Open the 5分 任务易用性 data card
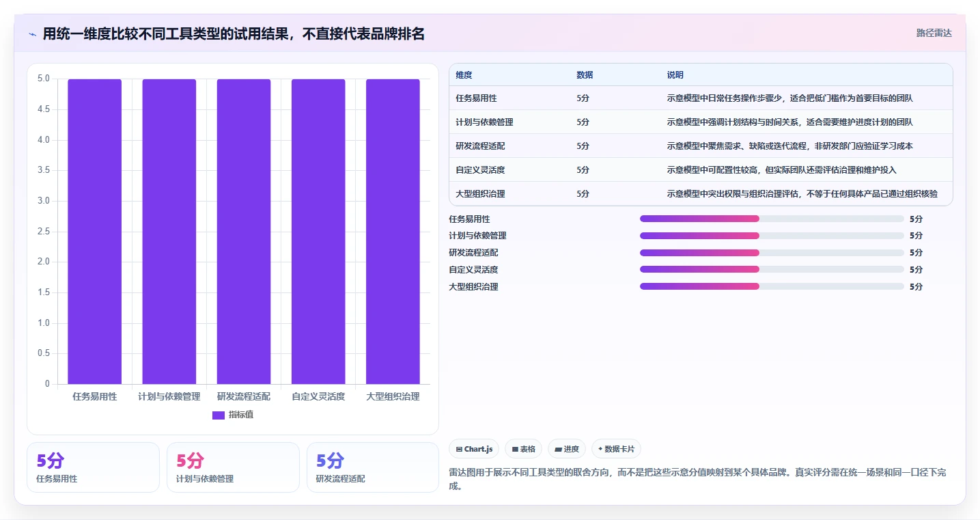The width and height of the screenshot is (980, 520). coord(93,467)
